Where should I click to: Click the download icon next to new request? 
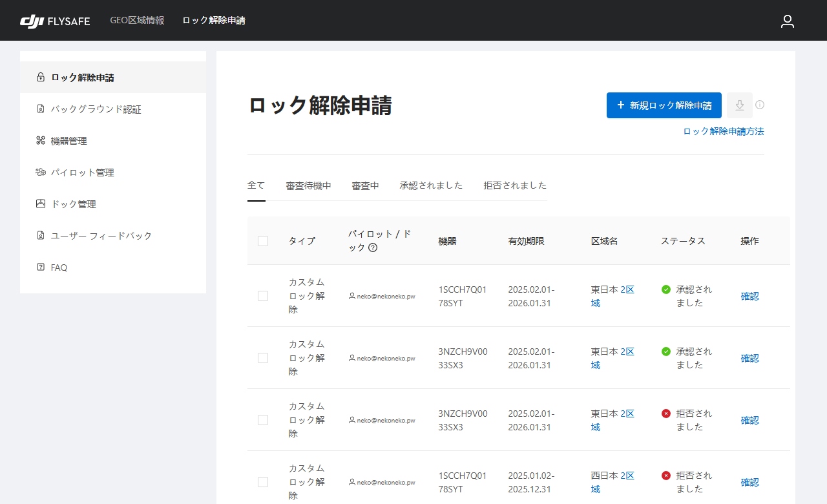[740, 105]
